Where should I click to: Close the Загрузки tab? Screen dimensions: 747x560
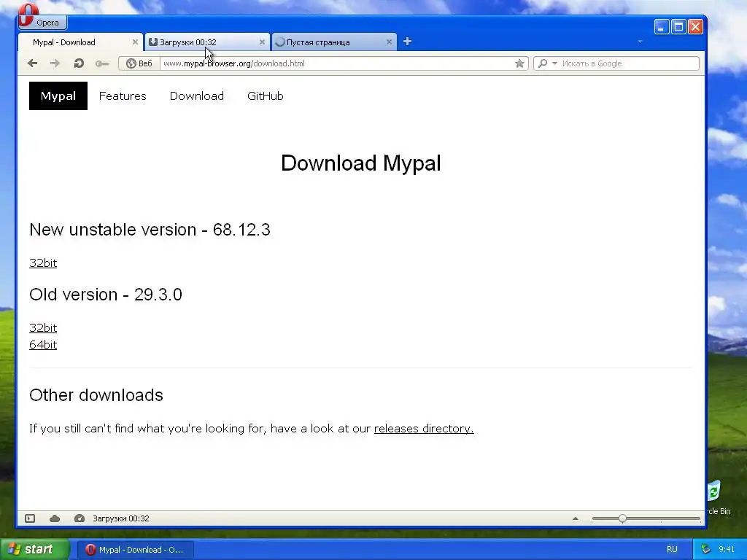(262, 42)
